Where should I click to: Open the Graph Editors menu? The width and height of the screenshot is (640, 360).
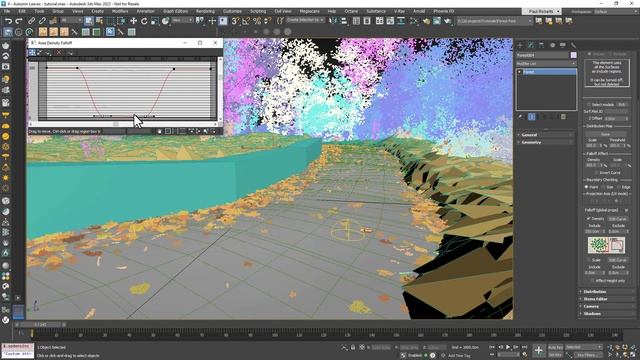[x=175, y=11]
